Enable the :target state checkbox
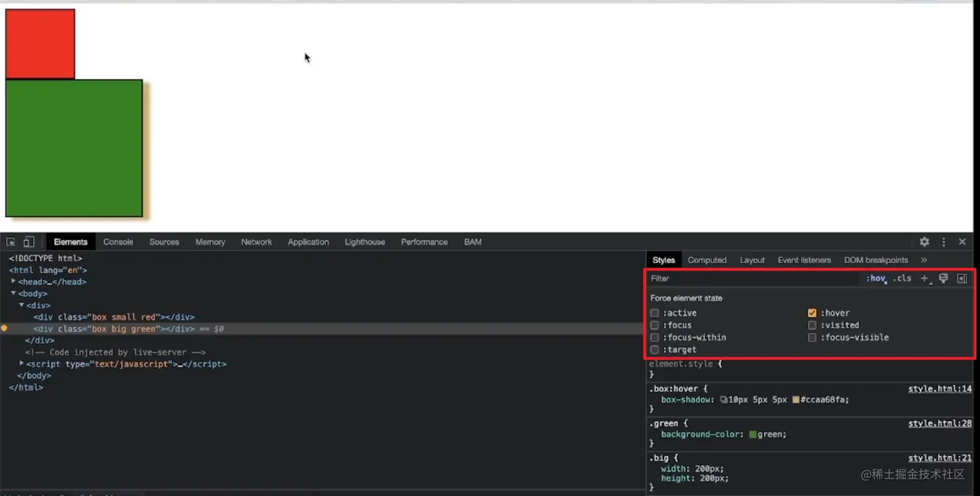Viewport: 980px width, 496px height. click(x=655, y=350)
